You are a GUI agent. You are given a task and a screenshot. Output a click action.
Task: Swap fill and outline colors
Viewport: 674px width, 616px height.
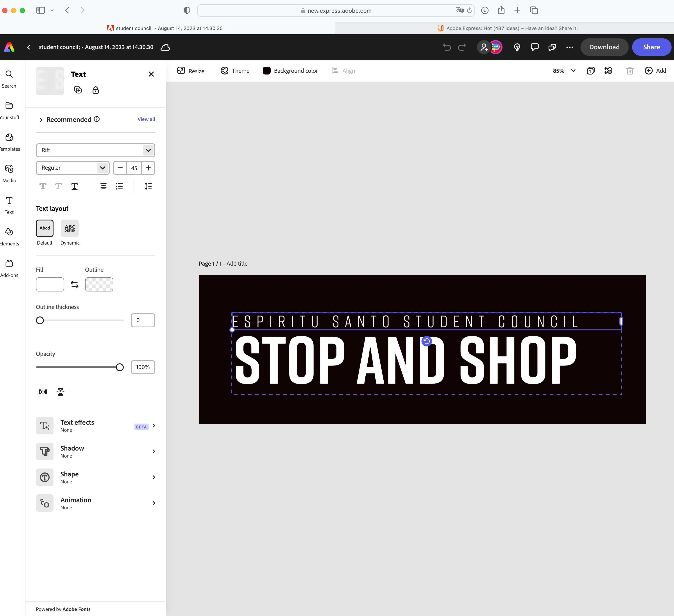coord(75,284)
